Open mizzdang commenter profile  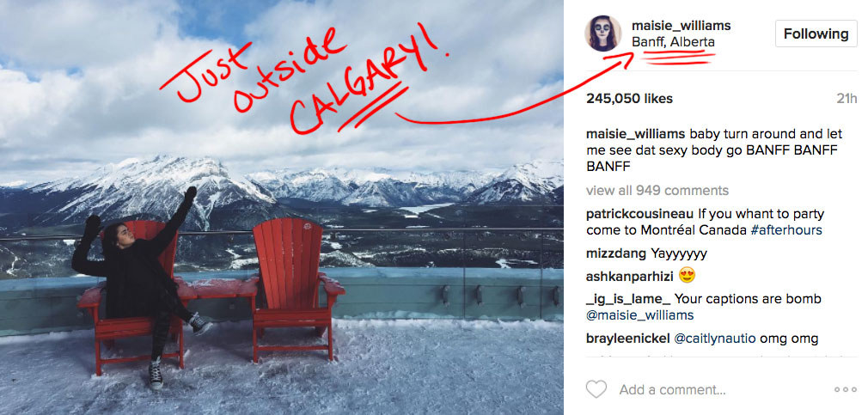pos(616,254)
